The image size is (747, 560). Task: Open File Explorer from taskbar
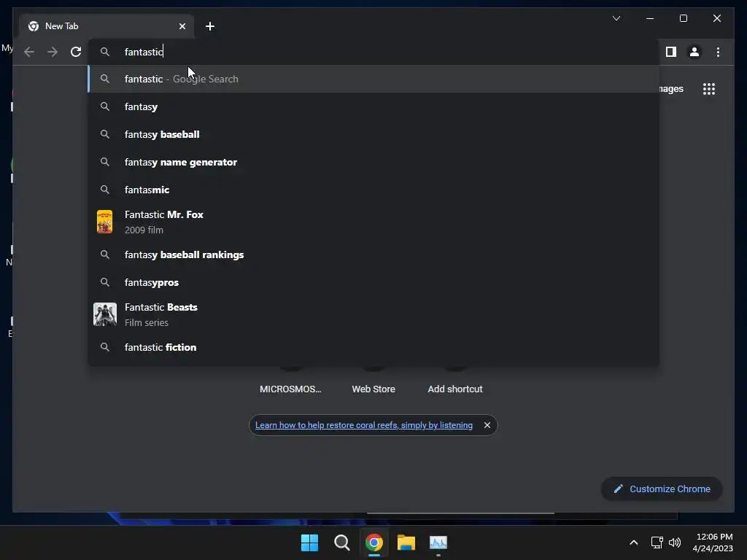point(406,542)
